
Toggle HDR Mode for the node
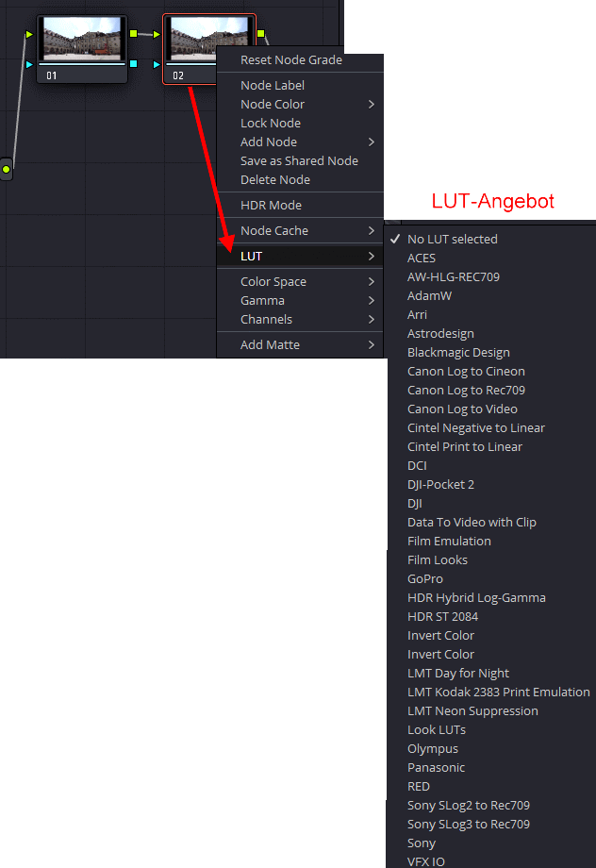[x=300, y=205]
